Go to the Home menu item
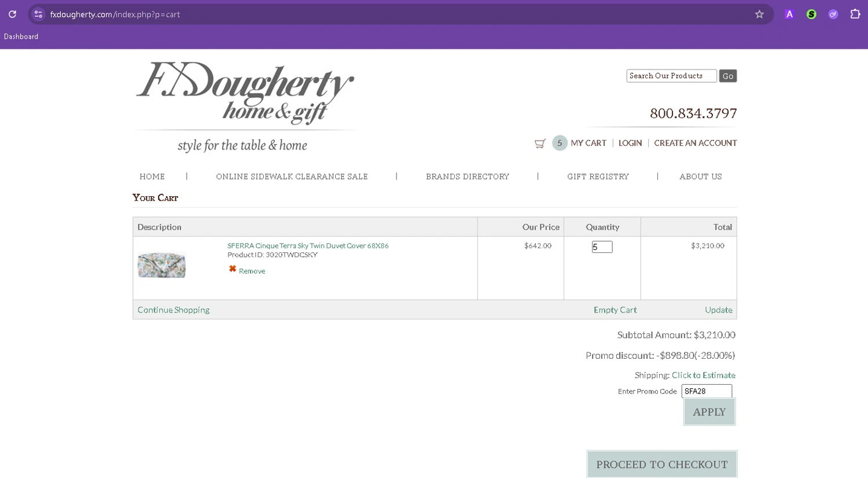868x478 pixels. [152, 177]
